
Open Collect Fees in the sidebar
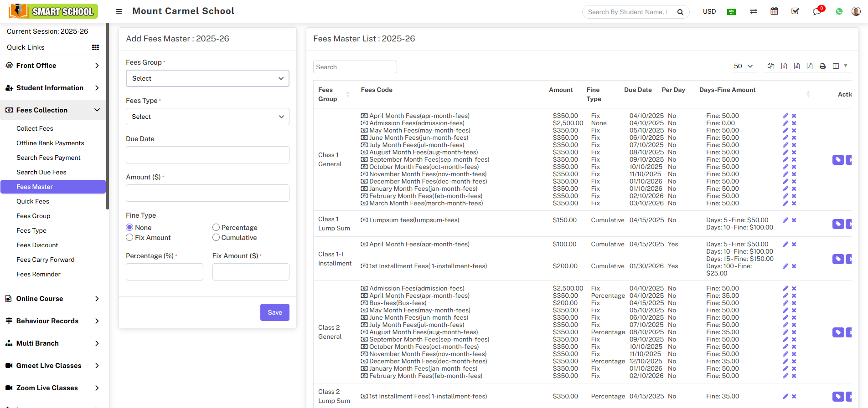pyautogui.click(x=35, y=128)
